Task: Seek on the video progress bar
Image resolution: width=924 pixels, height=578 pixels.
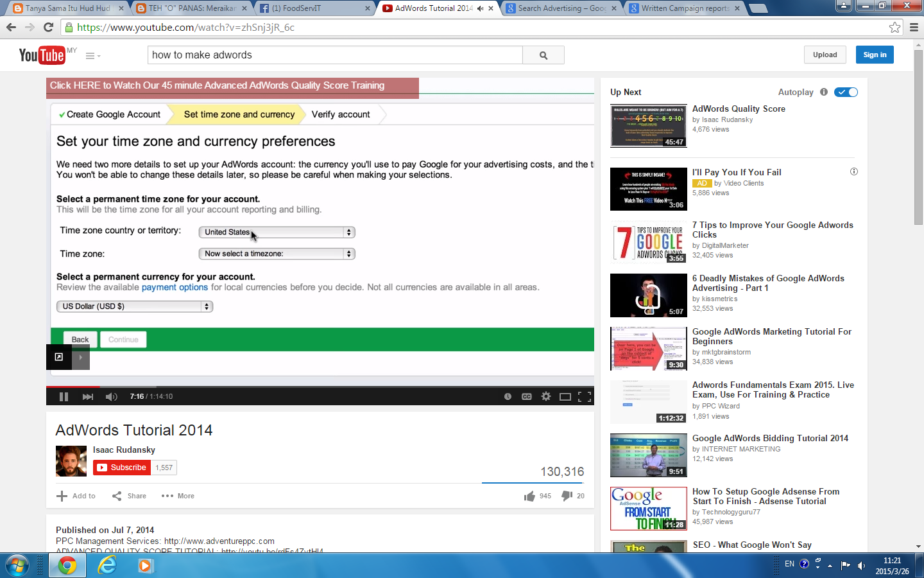Action: click(320, 387)
